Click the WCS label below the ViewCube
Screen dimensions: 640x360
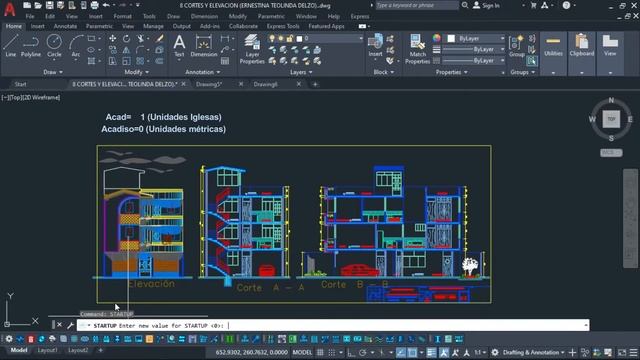pyautogui.click(x=611, y=152)
